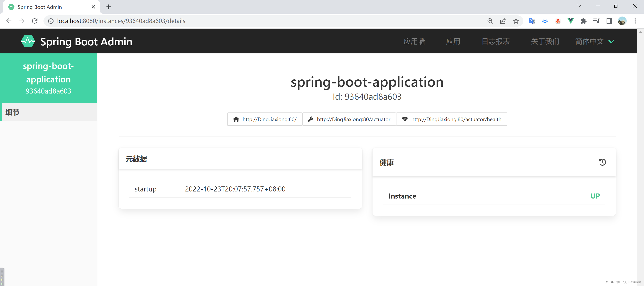Open the zoom magnifier icon in address bar

point(490,21)
